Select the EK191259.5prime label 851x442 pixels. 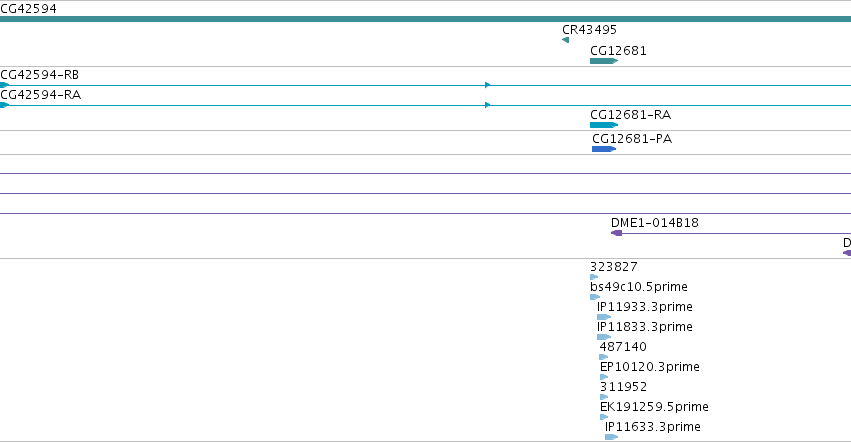click(654, 407)
